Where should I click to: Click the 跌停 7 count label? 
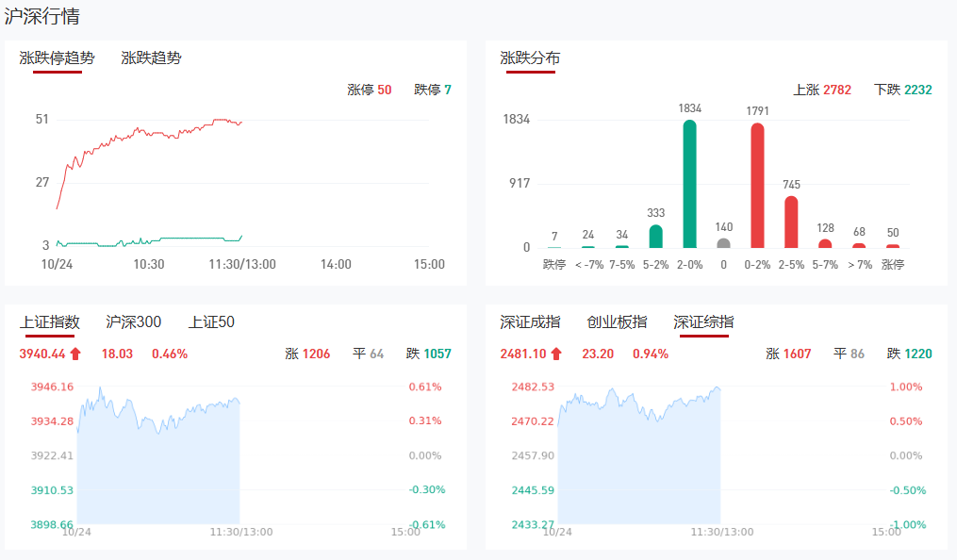[x=433, y=90]
